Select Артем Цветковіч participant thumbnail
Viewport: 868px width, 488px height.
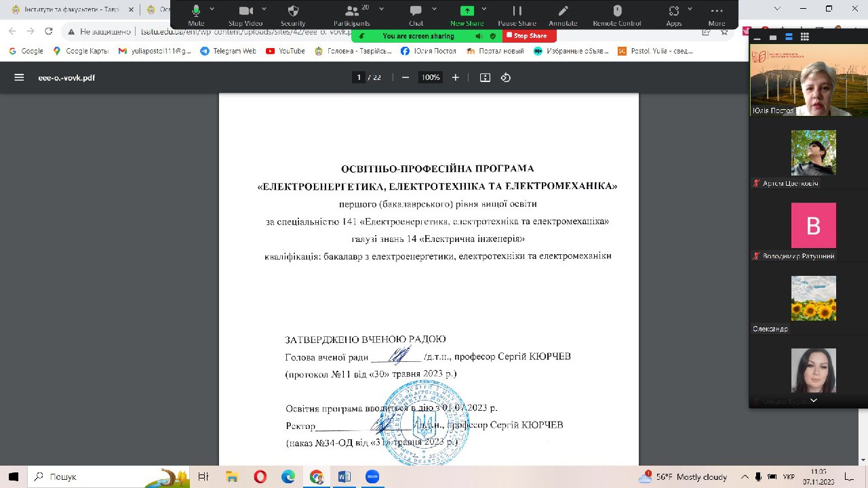(814, 153)
